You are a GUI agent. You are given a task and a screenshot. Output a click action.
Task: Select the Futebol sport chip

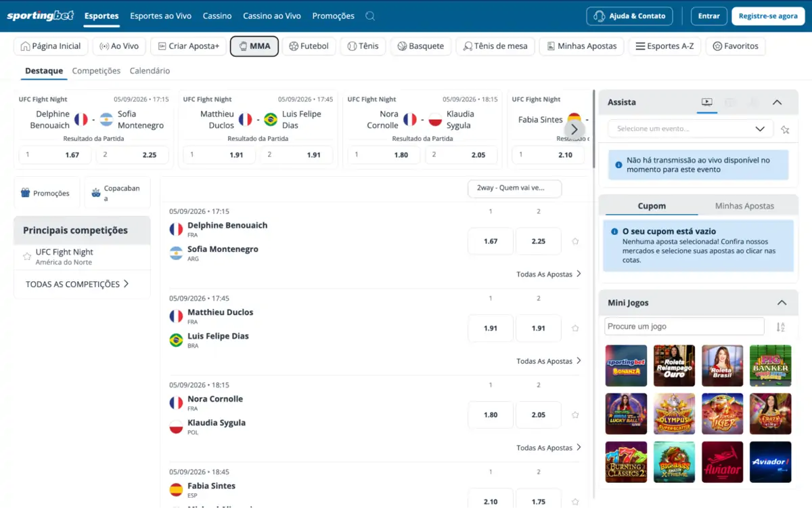tap(309, 46)
